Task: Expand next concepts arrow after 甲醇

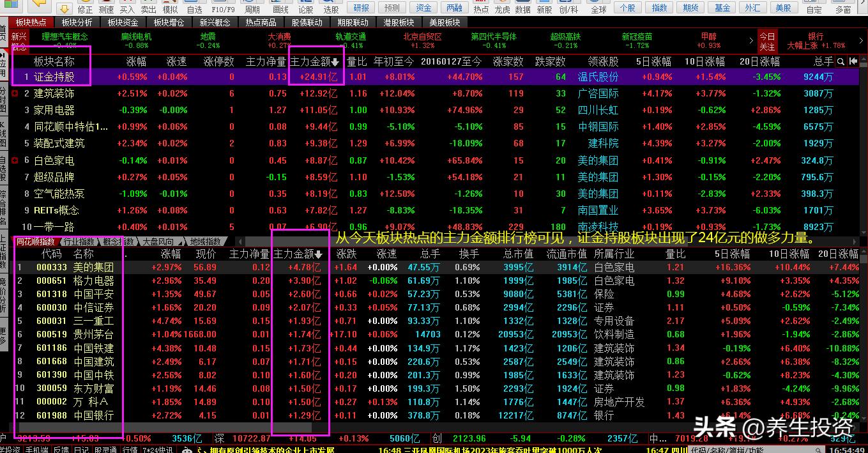Action: click(750, 41)
